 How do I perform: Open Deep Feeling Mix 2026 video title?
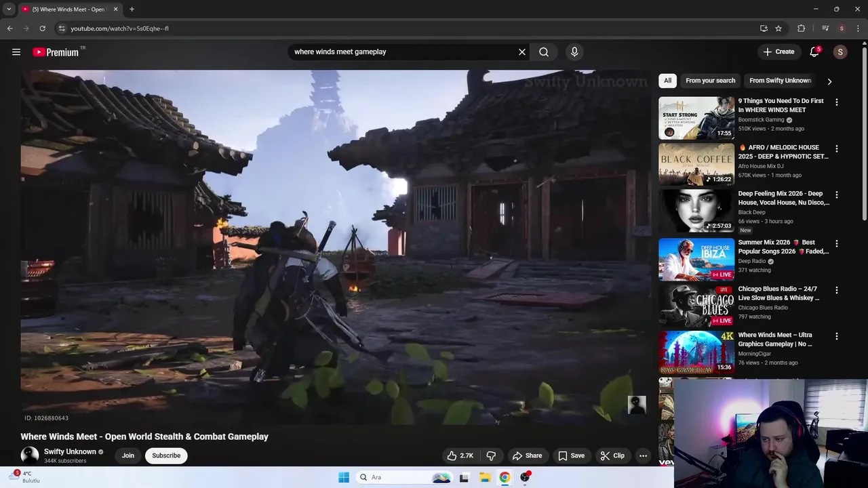(783, 198)
